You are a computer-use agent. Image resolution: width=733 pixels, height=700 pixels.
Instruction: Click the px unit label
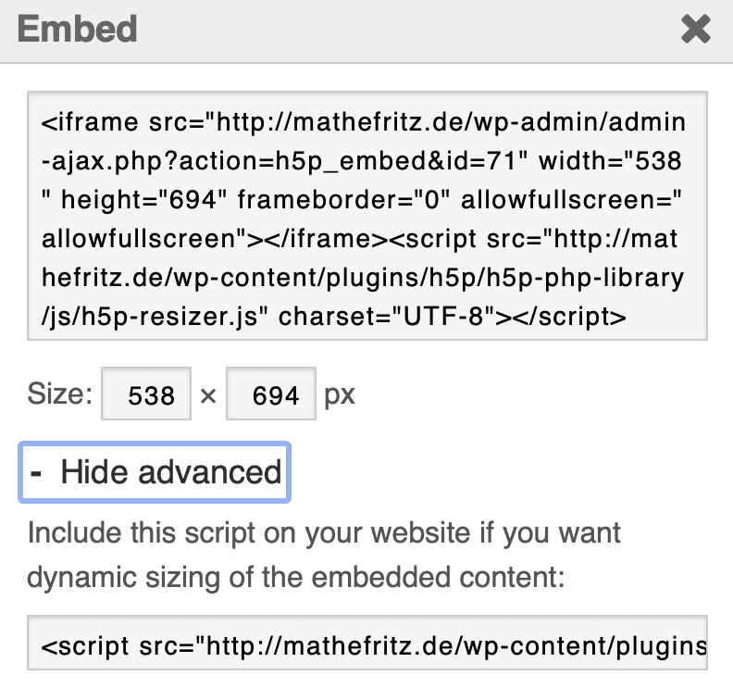[340, 396]
